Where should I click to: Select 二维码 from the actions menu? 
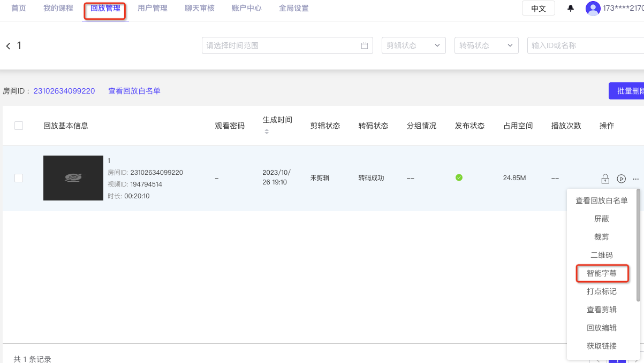click(x=602, y=255)
